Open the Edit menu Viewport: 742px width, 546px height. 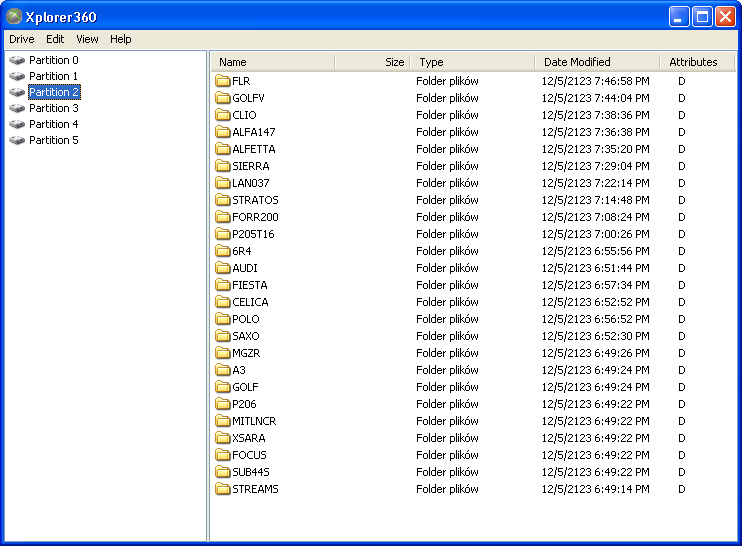pyautogui.click(x=55, y=39)
